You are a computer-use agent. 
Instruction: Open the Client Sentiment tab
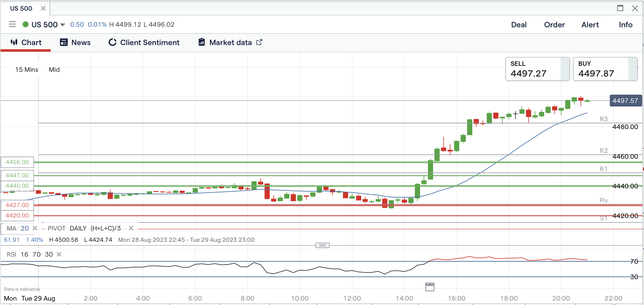coord(144,42)
